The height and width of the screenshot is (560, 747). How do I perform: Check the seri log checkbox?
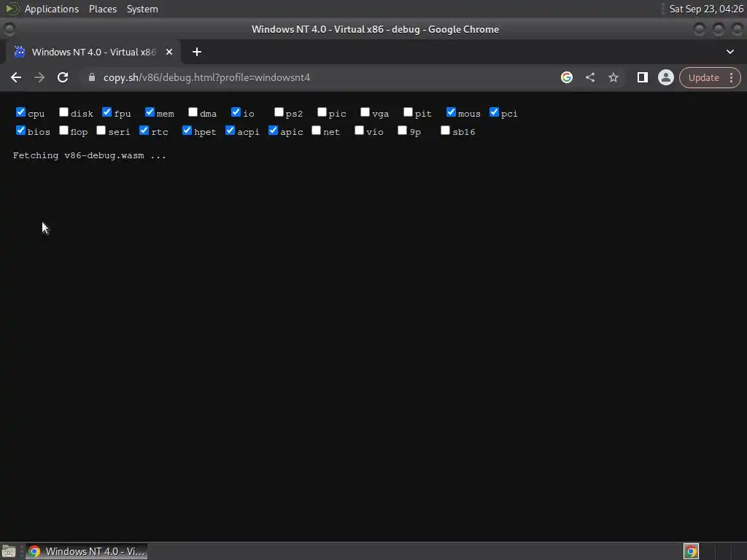tap(101, 130)
